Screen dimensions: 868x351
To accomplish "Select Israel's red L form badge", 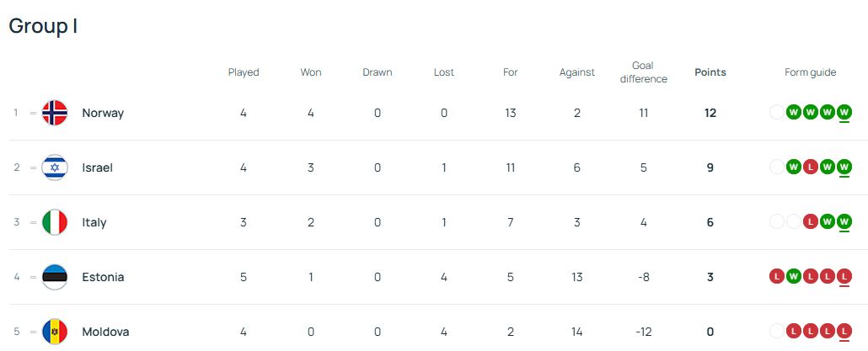I will (x=811, y=168).
